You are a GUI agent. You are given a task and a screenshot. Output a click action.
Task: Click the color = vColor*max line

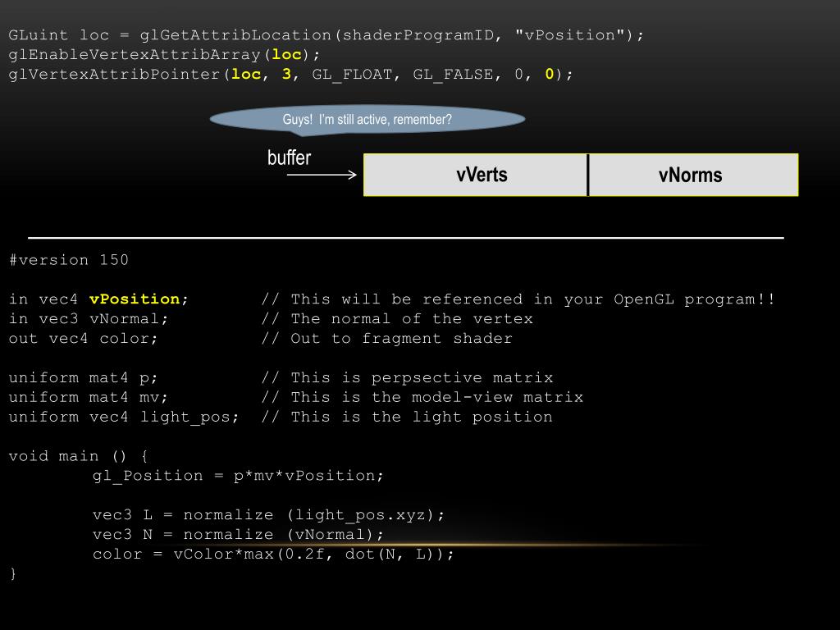pos(273,555)
